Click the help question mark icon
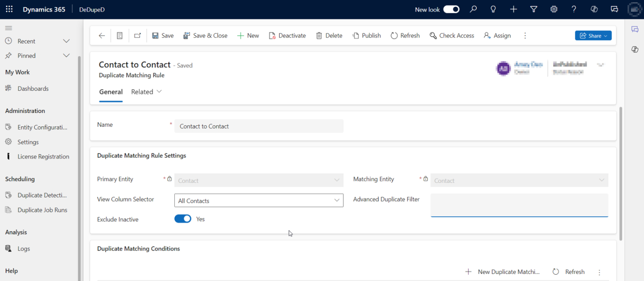The width and height of the screenshot is (644, 281). click(x=574, y=9)
